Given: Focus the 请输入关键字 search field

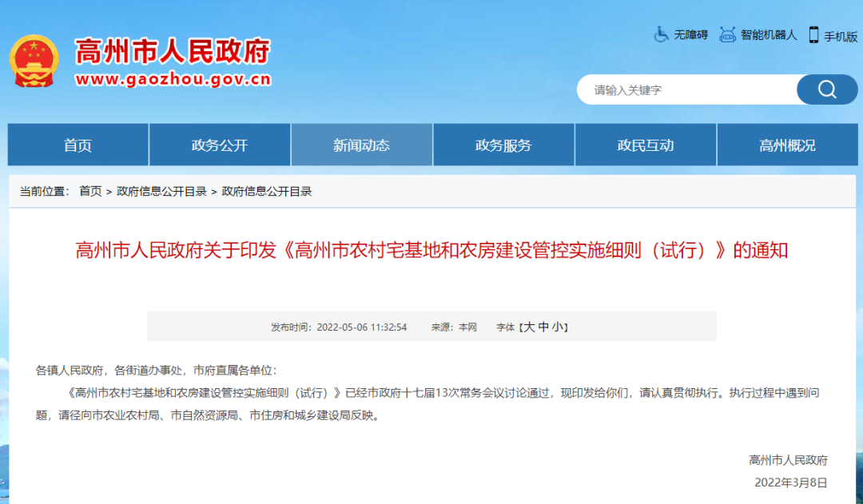Looking at the screenshot, I should click(687, 89).
